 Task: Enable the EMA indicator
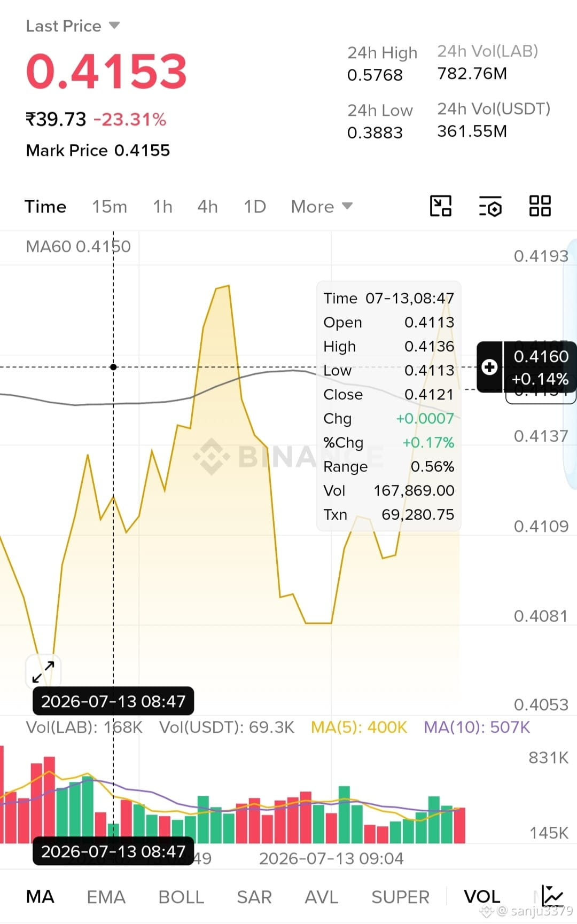coord(106,897)
